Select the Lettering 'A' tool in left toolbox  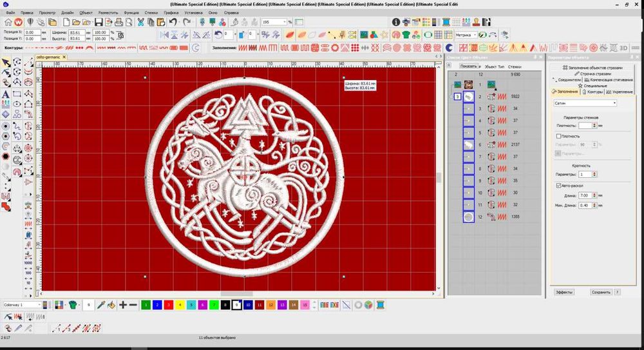click(x=6, y=94)
